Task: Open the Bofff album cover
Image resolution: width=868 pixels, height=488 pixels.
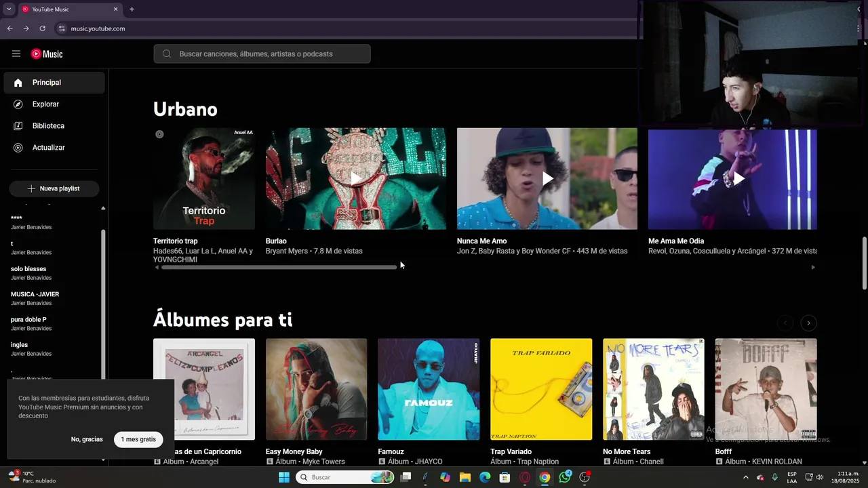Action: click(766, 389)
